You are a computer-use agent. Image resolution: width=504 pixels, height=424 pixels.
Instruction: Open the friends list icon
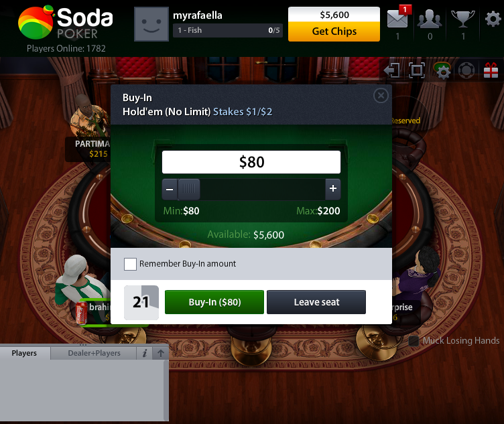[x=430, y=18]
